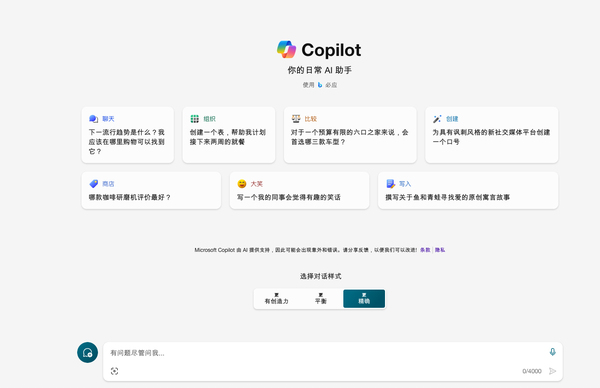Click the 0/4000 character counter
Image resolution: width=600 pixels, height=388 pixels.
click(532, 371)
